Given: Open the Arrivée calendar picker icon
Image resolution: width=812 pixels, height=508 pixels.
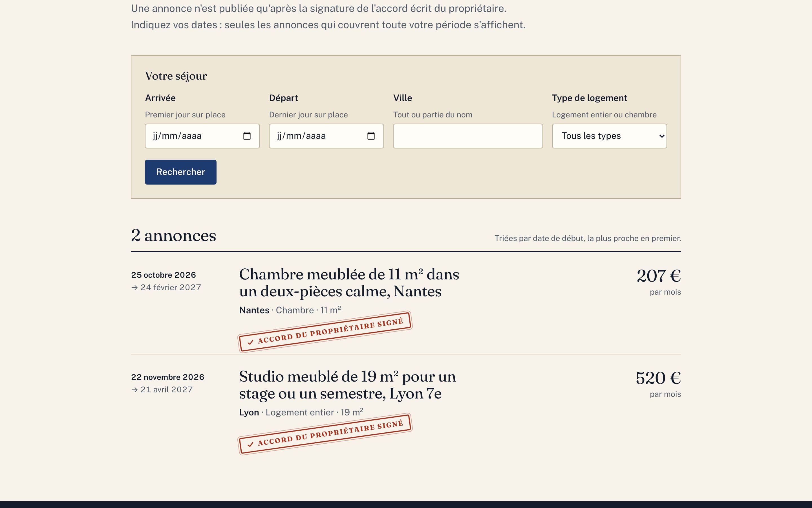Looking at the screenshot, I should coord(247,136).
